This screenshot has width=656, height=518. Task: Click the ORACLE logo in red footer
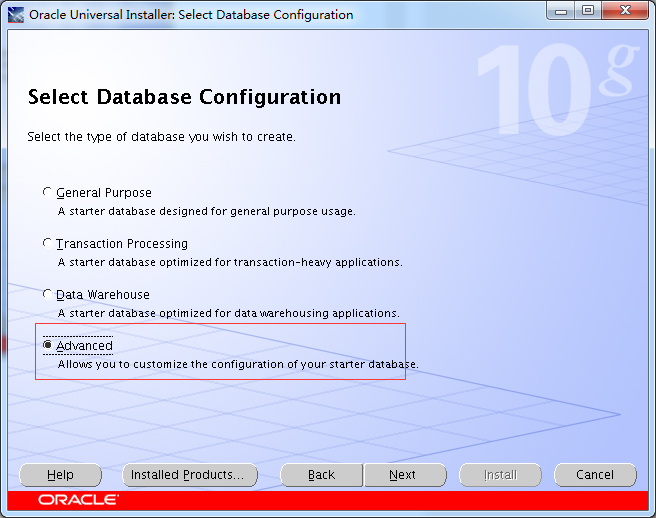click(x=78, y=500)
